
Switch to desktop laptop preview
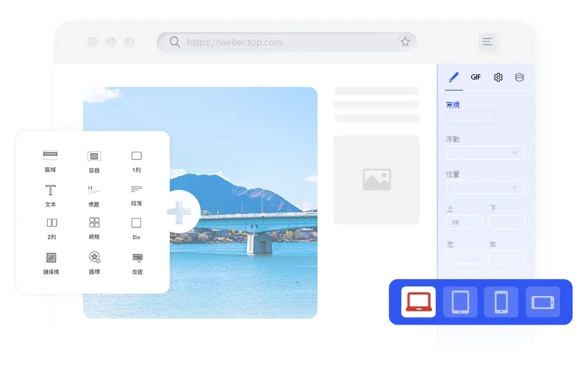click(418, 302)
